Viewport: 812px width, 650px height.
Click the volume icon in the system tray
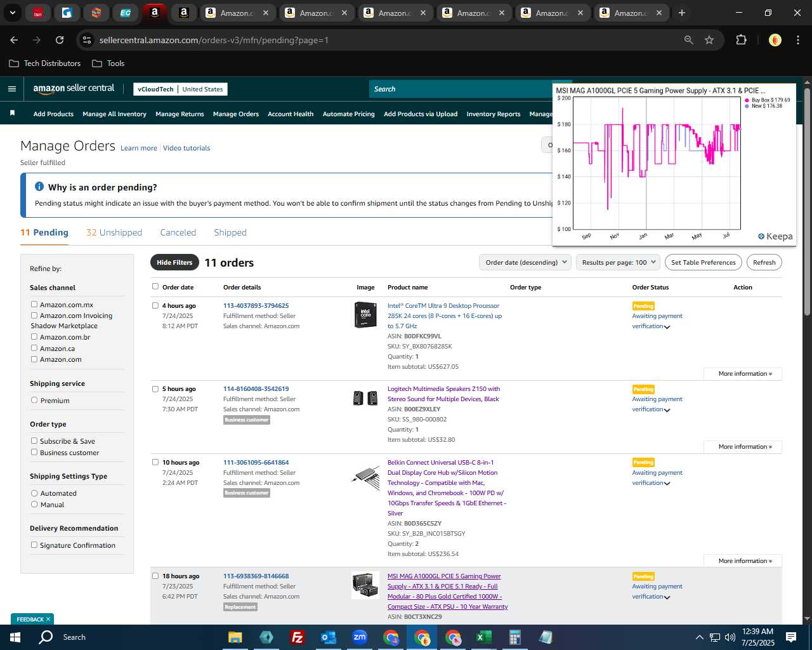point(730,637)
